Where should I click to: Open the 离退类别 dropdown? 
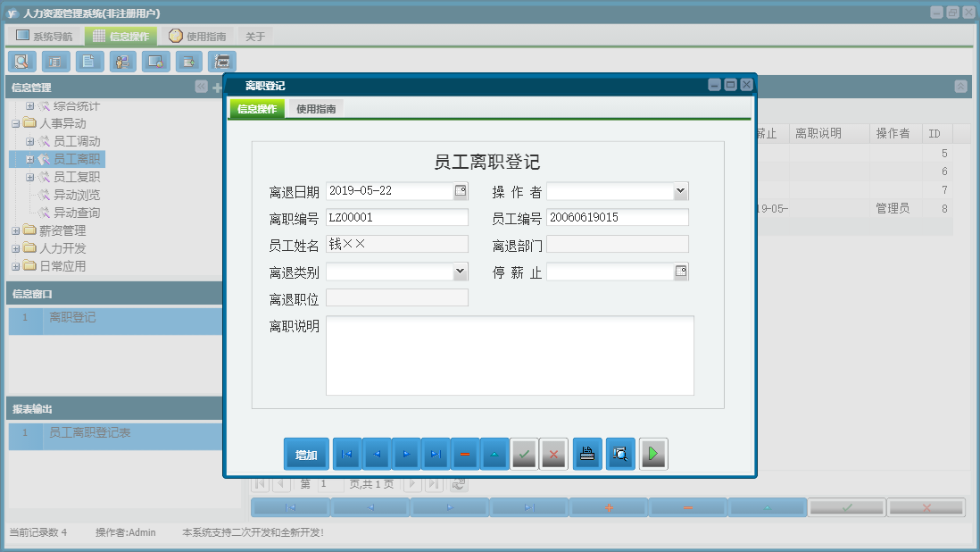(x=461, y=271)
